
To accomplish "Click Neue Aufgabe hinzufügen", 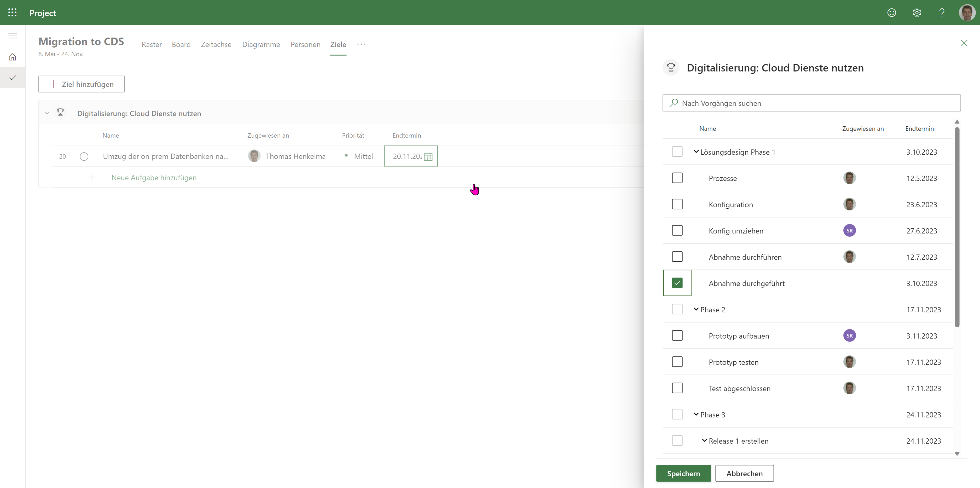I will (154, 178).
